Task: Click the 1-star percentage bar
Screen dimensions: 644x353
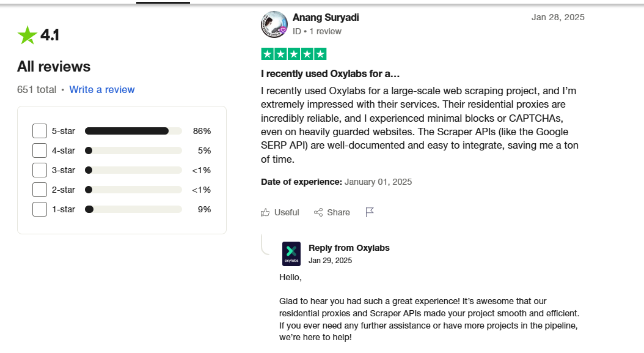Action: 133,209
